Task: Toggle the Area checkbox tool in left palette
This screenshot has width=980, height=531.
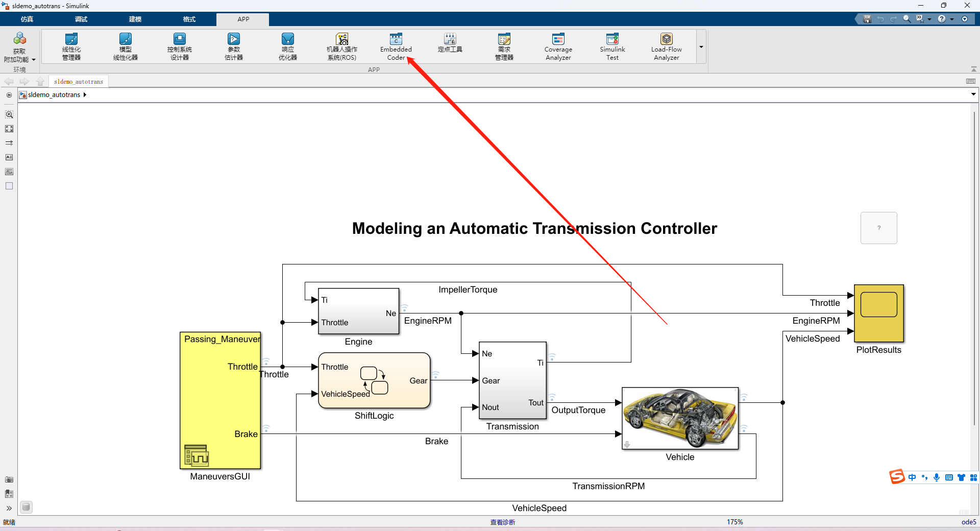Action: [x=9, y=186]
